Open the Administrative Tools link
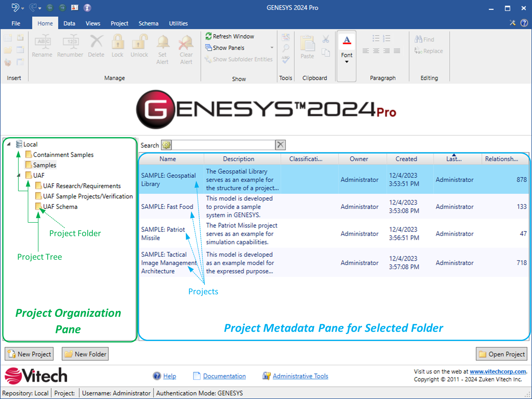The height and width of the screenshot is (399, 532). coord(300,376)
